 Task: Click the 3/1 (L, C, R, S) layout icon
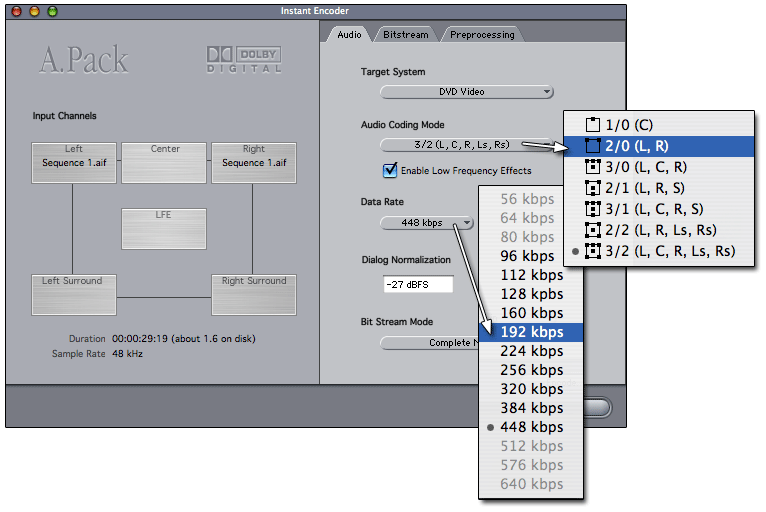[x=593, y=209]
